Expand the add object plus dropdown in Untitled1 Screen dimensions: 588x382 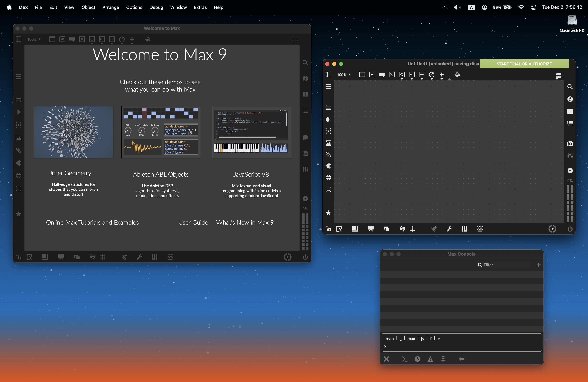click(442, 79)
